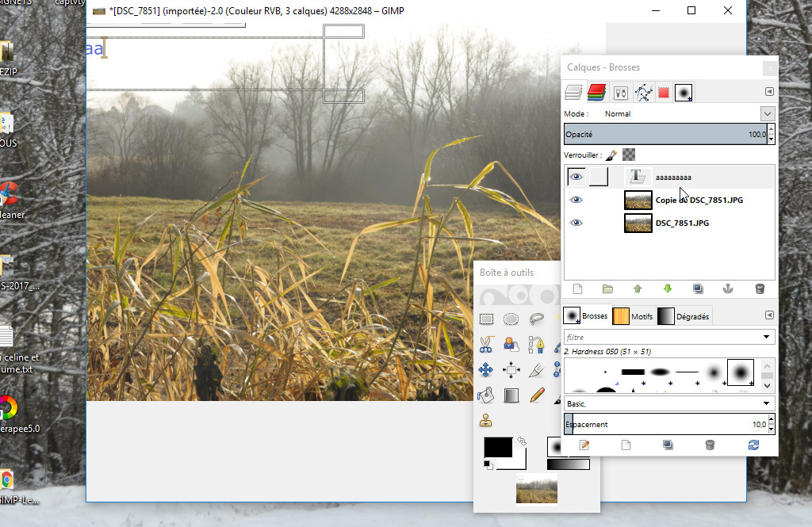Image resolution: width=812 pixels, height=527 pixels.
Task: Toggle link box on aaaaaaaaa layer
Action: coord(599,177)
